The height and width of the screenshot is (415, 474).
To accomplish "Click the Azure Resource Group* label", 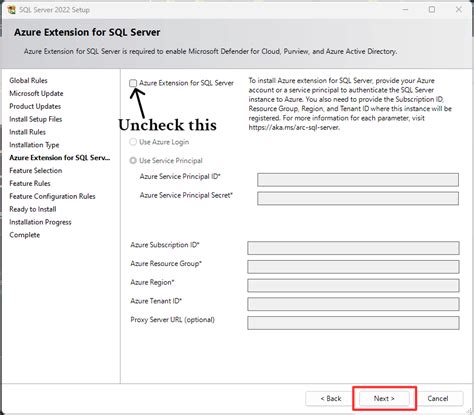I will tap(166, 264).
